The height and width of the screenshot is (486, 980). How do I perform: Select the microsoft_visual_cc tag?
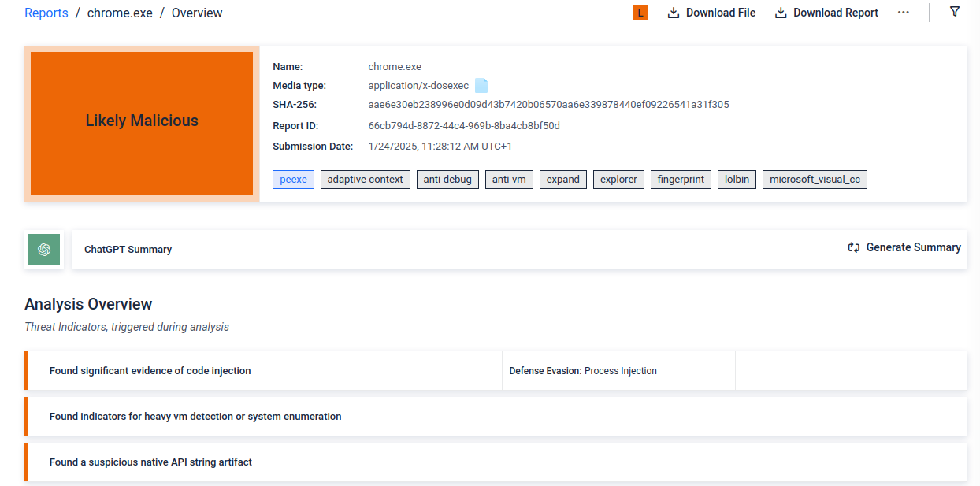[x=815, y=180]
